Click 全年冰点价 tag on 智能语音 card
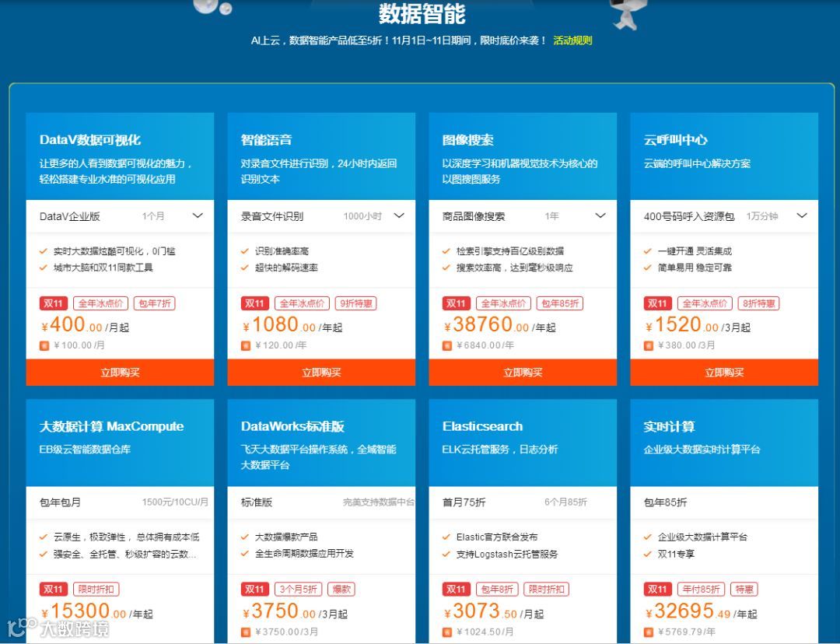This screenshot has width=840, height=644. (302, 303)
